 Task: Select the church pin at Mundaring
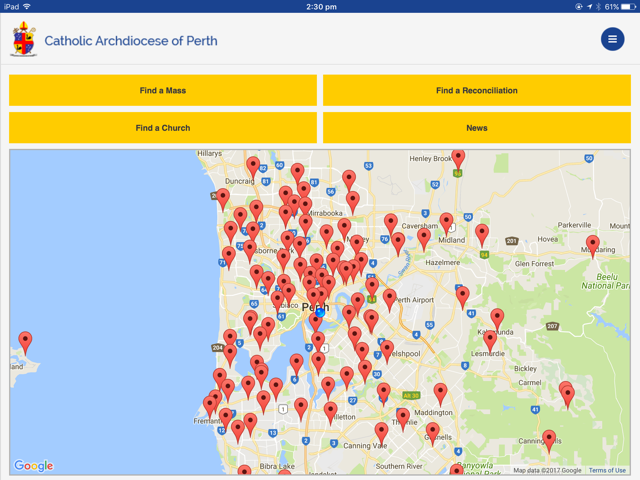[593, 246]
